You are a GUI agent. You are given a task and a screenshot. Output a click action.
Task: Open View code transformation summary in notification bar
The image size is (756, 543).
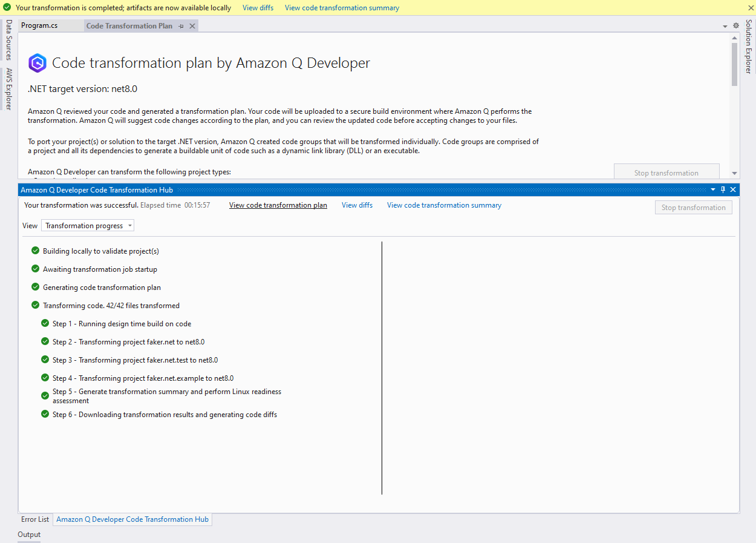342,8
